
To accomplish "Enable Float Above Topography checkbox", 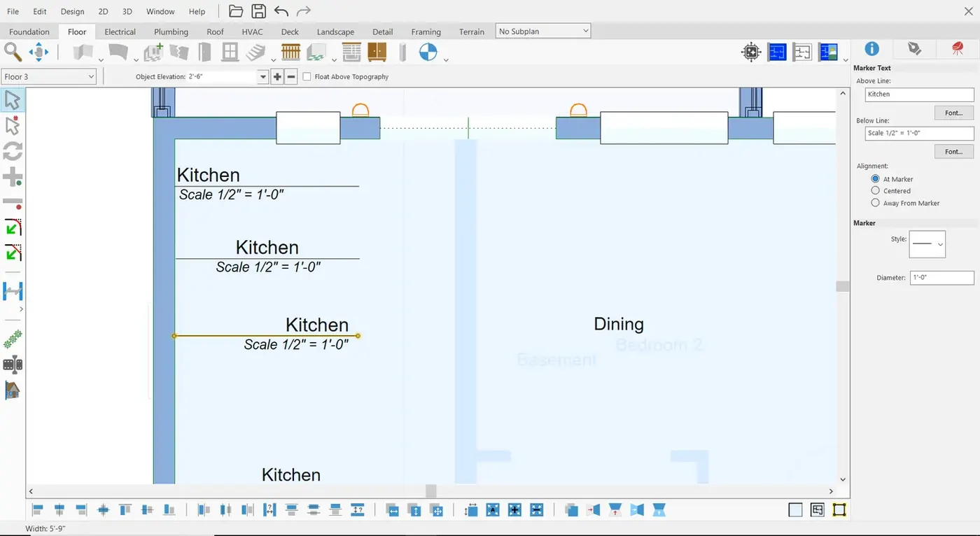I will pyautogui.click(x=307, y=76).
